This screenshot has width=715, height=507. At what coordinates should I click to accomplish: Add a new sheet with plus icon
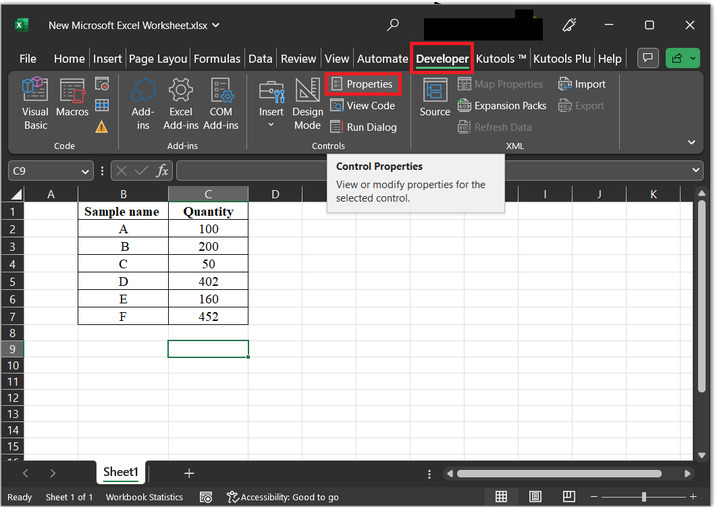click(189, 473)
